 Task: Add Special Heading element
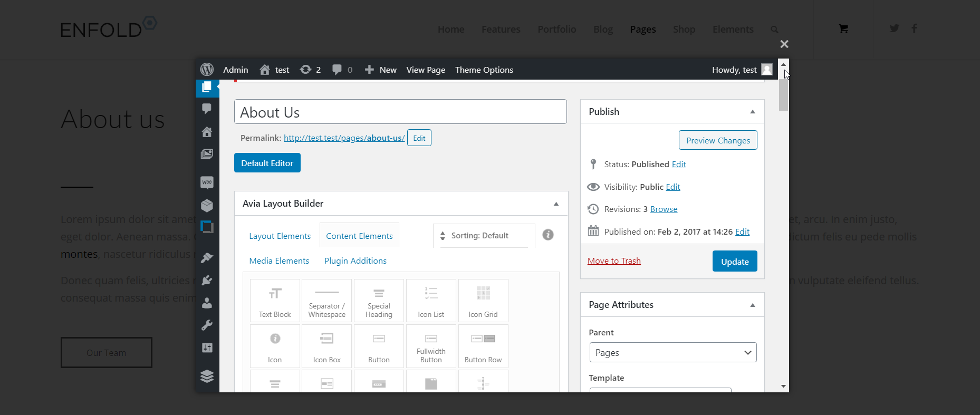379,301
